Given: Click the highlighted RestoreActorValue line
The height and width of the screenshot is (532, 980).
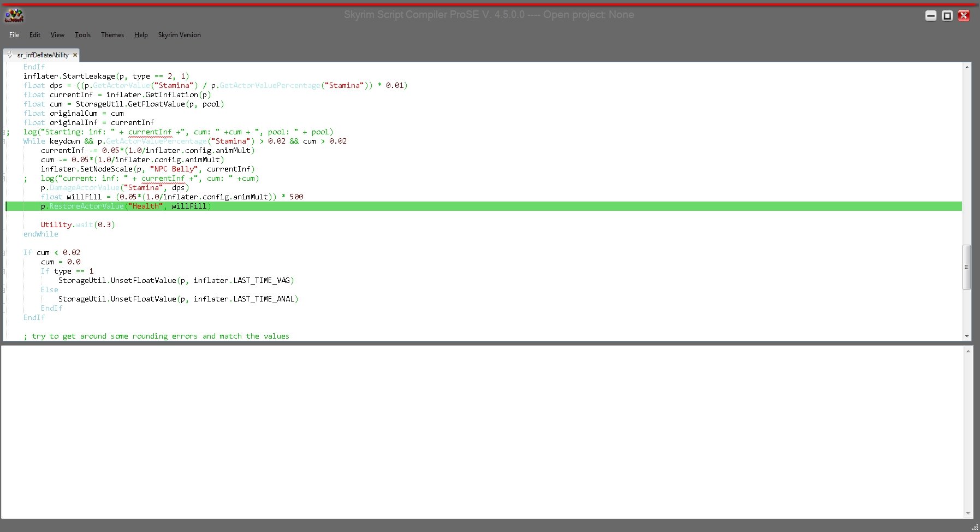Looking at the screenshot, I should click(484, 206).
